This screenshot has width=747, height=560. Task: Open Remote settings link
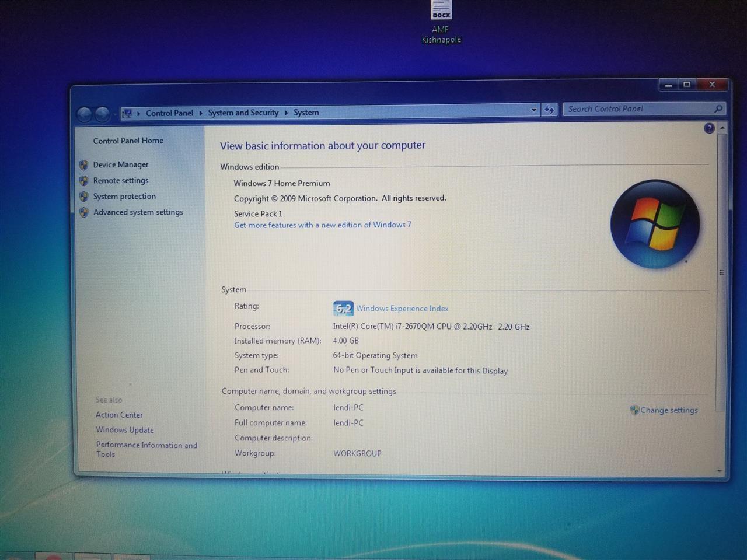[120, 181]
